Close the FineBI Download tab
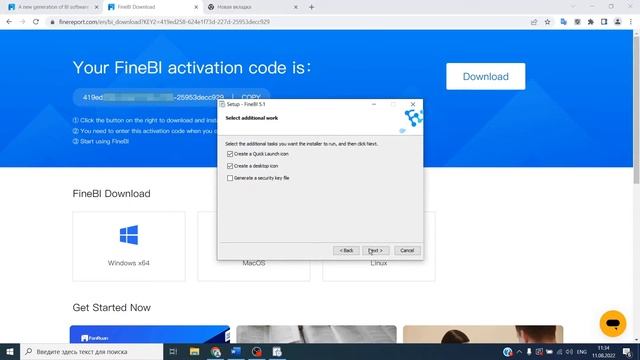Screen dimensions: 640x360 (196, 7)
